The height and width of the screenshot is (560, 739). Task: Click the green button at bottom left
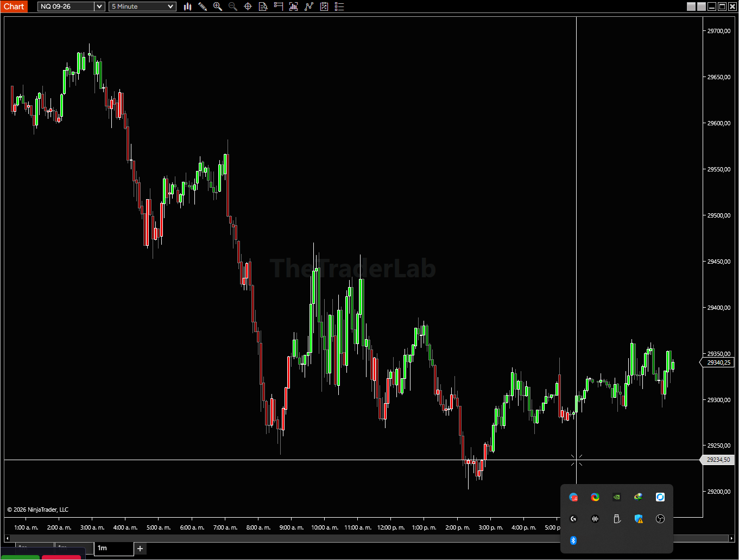click(20, 557)
